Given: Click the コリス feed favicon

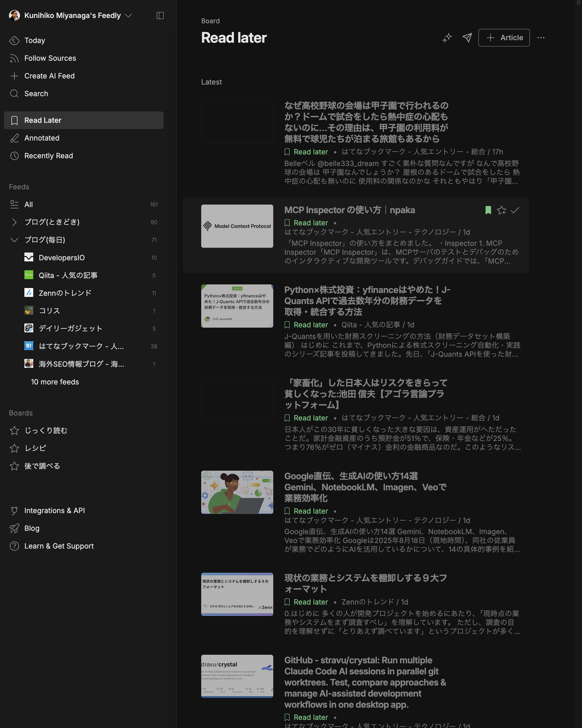Looking at the screenshot, I should click(x=29, y=310).
